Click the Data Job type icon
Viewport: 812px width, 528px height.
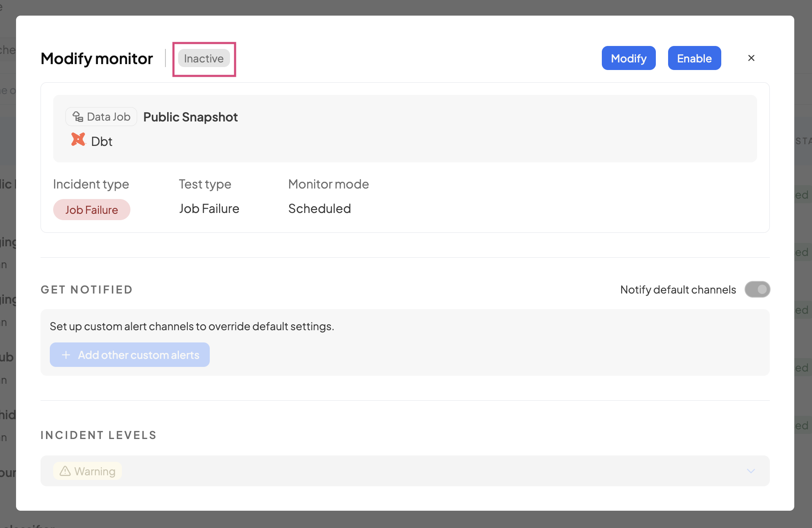78,117
